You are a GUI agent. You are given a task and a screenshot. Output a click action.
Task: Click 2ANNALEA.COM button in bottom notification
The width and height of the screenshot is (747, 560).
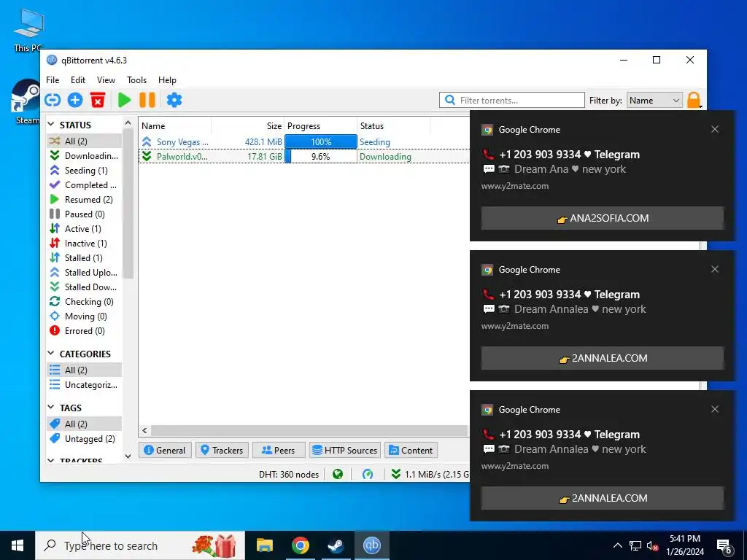[602, 498]
